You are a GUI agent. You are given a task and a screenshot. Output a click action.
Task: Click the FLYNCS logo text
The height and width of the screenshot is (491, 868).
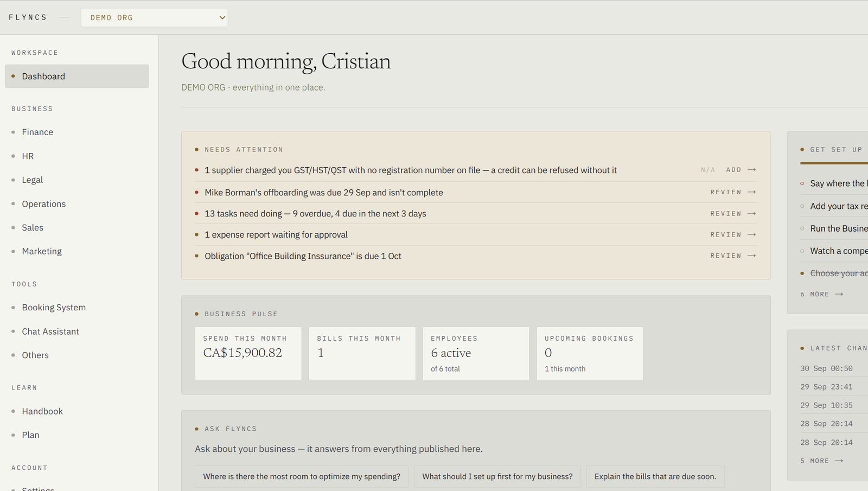coord(28,17)
